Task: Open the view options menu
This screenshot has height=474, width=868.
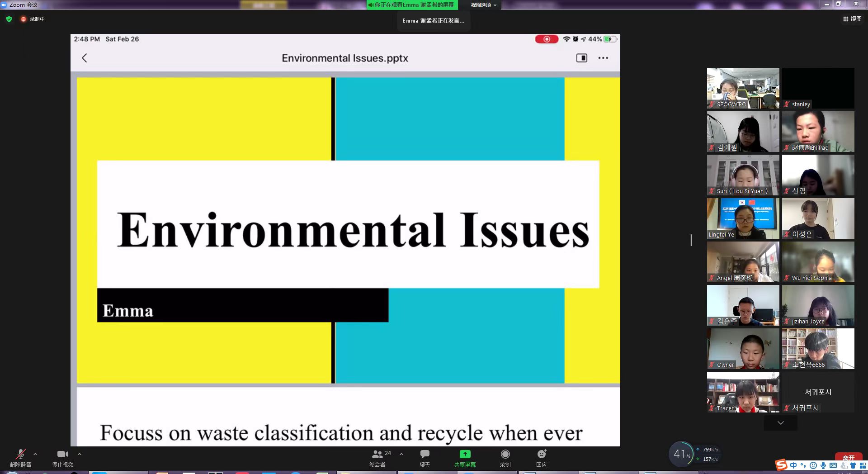Action: tap(483, 5)
